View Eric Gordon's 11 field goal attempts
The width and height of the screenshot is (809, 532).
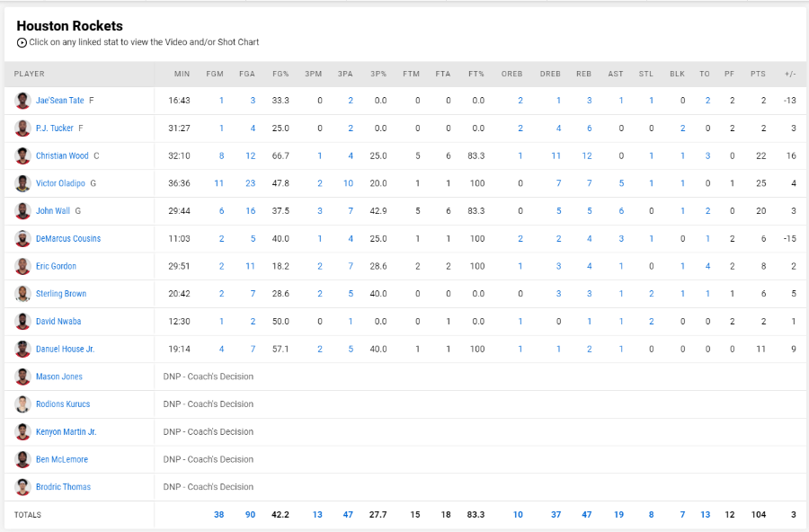pyautogui.click(x=250, y=266)
